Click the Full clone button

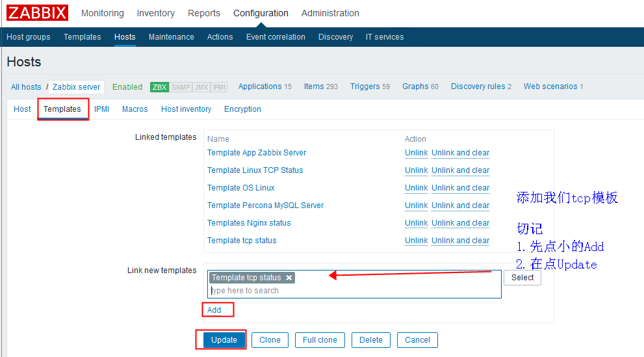click(x=320, y=340)
